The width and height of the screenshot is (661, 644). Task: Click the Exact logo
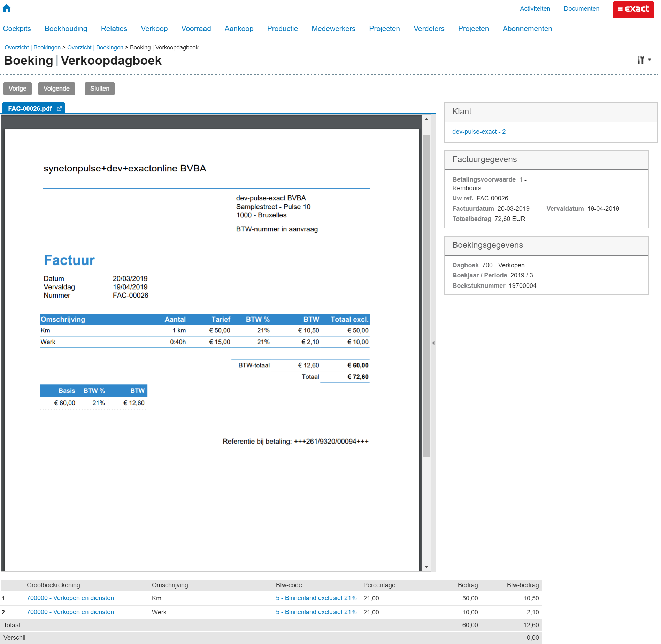click(633, 9)
